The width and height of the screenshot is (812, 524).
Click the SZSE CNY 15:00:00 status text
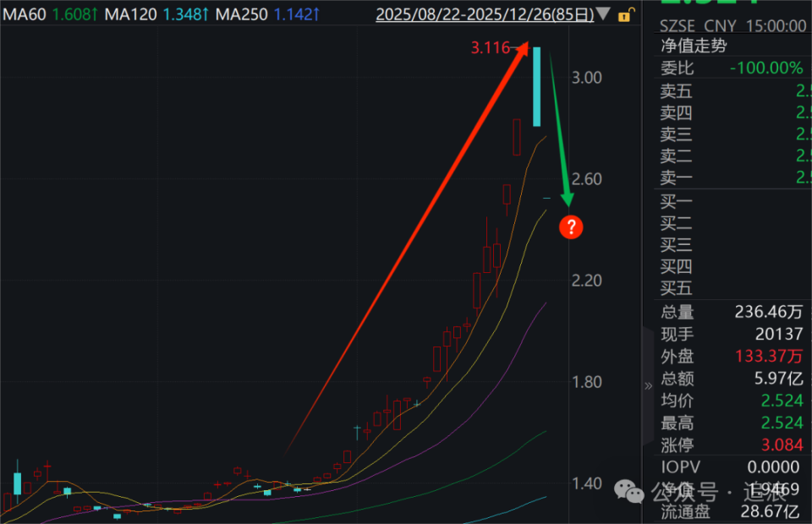click(732, 25)
